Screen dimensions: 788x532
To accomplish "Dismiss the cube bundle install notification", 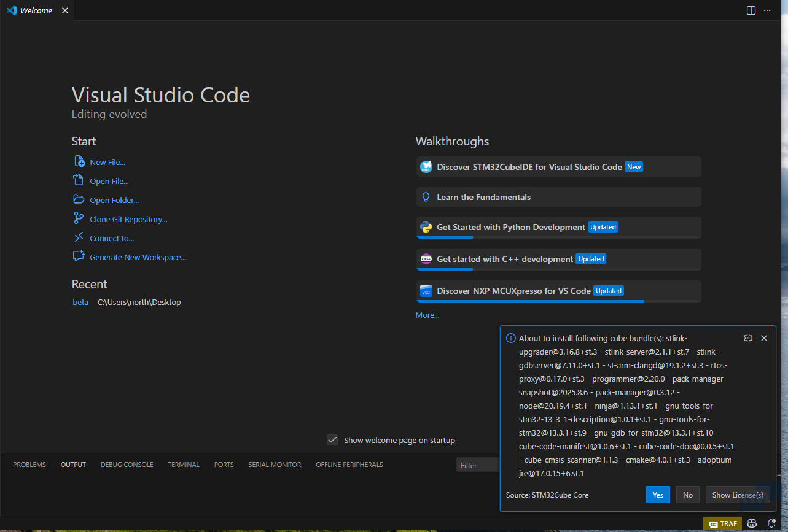I will [764, 338].
